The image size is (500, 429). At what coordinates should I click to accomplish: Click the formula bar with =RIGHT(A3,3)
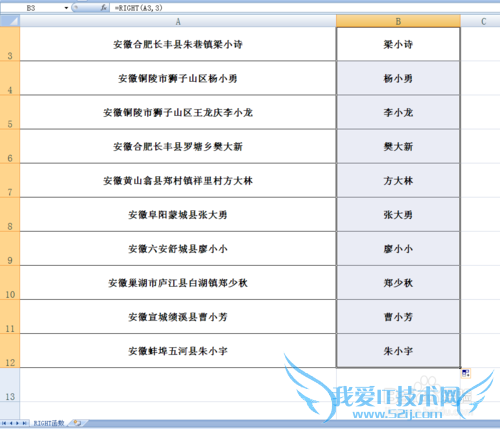pyautogui.click(x=305, y=8)
